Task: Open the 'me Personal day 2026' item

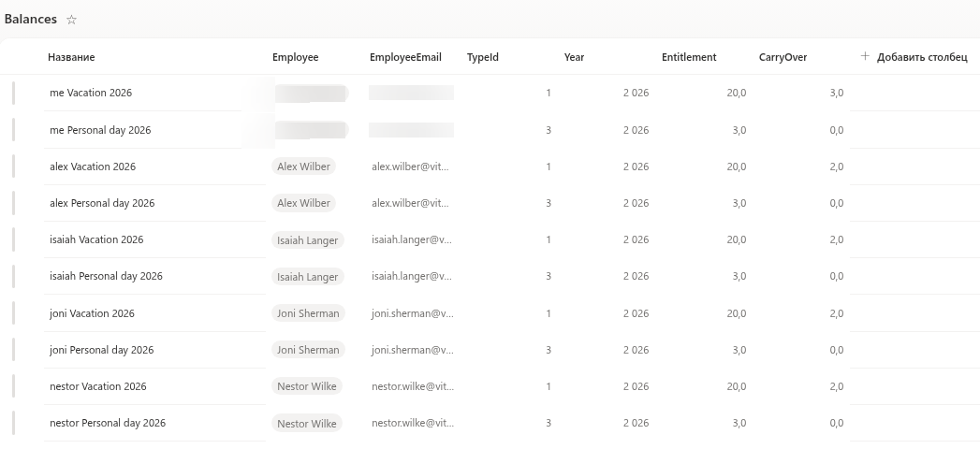Action: click(x=100, y=130)
